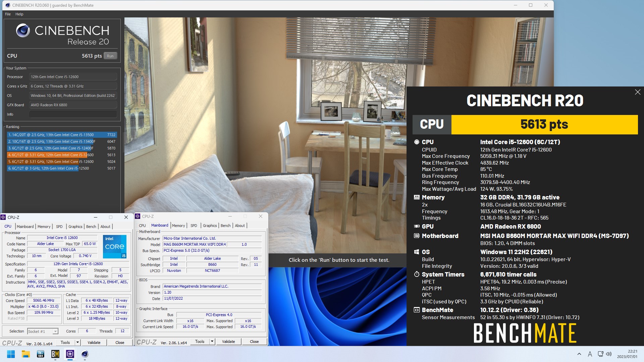644x362 pixels.
Task: Open Graphics tab in left CPU-Z window
Action: pyautogui.click(x=75, y=227)
